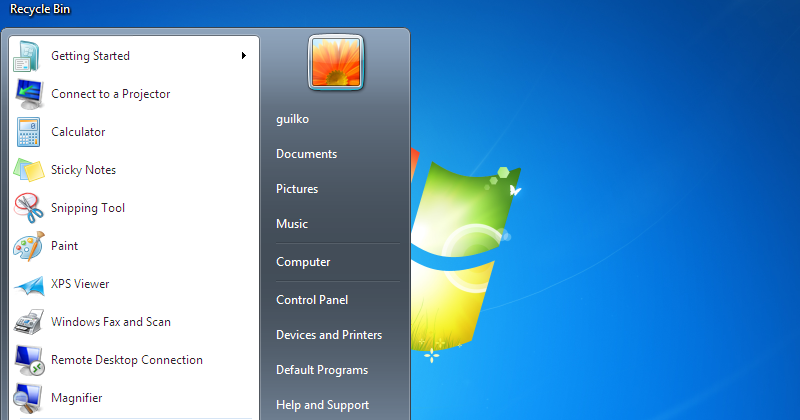Image resolution: width=800 pixels, height=420 pixels.
Task: Open the guilko user folder
Action: (x=292, y=119)
